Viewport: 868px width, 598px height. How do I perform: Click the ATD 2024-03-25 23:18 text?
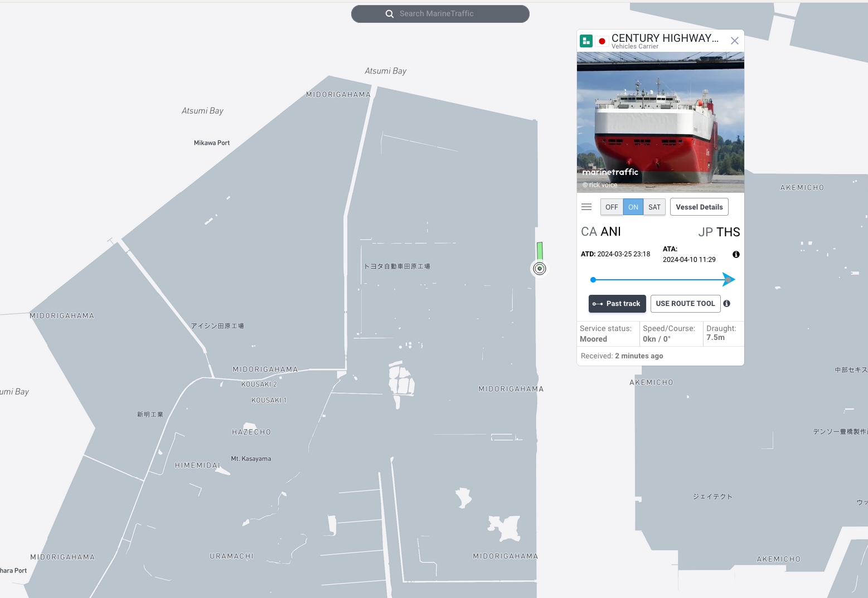tap(615, 254)
